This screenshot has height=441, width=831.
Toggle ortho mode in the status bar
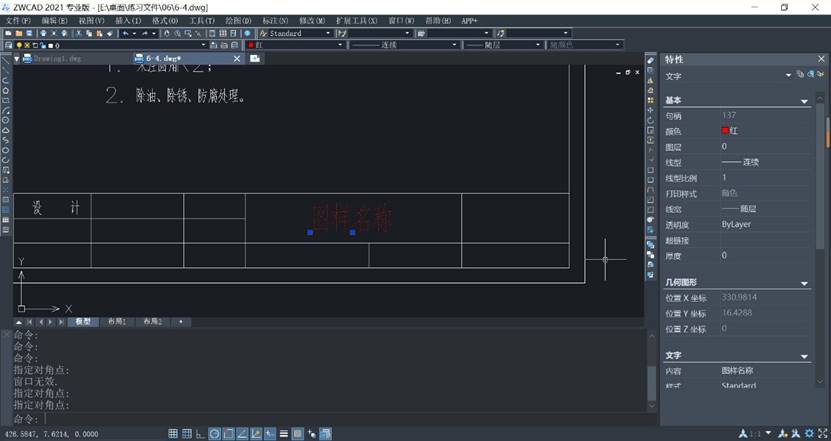(x=201, y=433)
